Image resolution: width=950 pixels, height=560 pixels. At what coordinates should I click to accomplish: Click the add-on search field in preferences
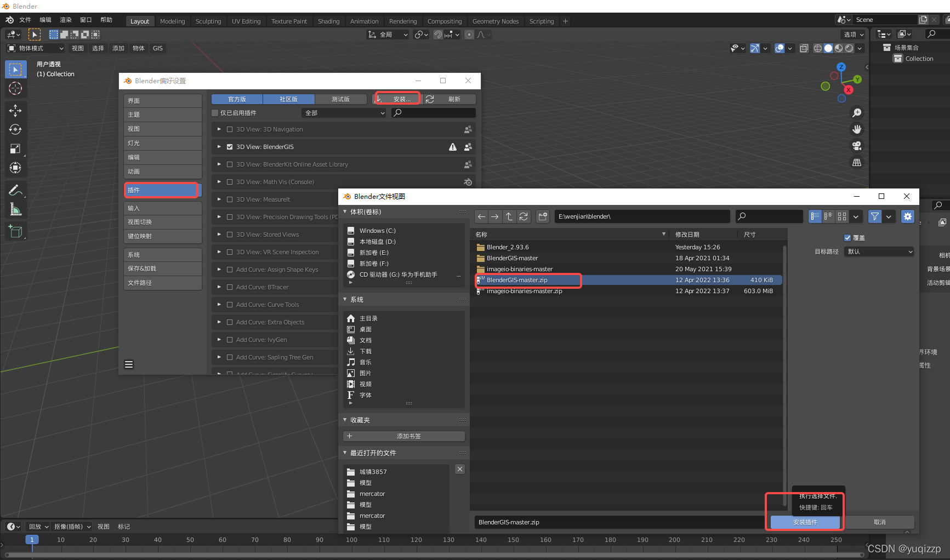pyautogui.click(x=433, y=113)
